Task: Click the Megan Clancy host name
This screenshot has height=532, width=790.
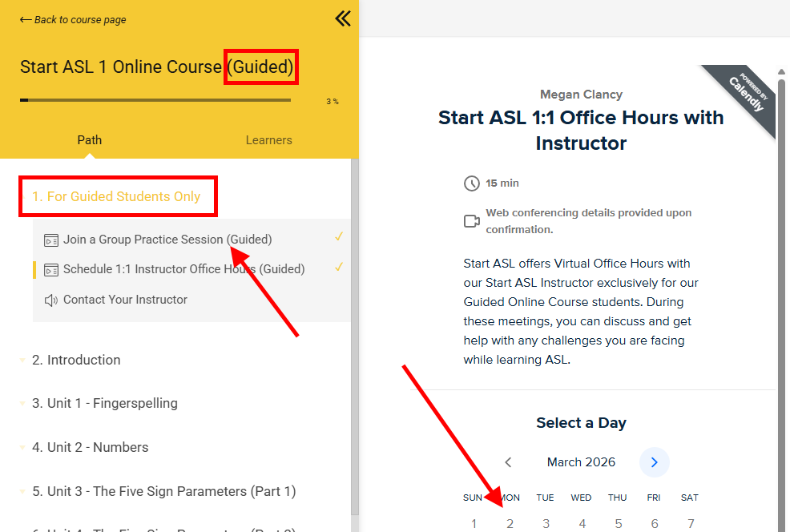Action: coord(581,95)
